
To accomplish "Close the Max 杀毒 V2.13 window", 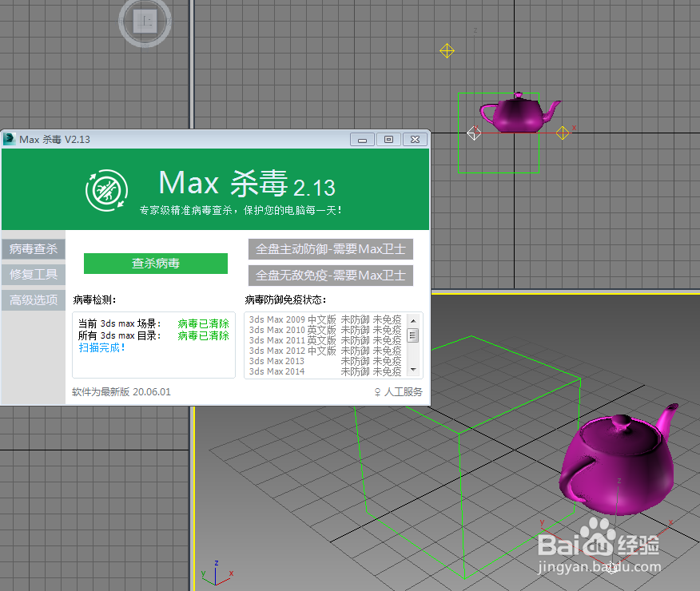I will (x=415, y=140).
